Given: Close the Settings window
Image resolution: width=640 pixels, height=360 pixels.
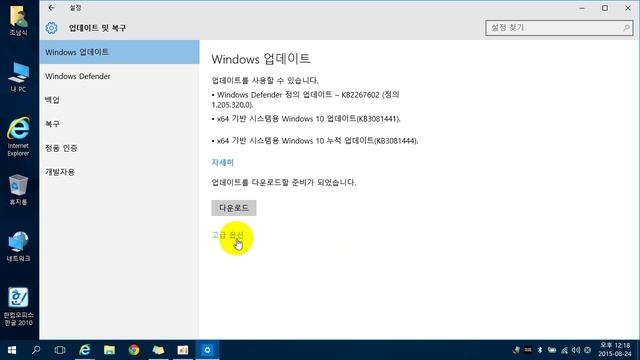Looking at the screenshot, I should coord(628,8).
